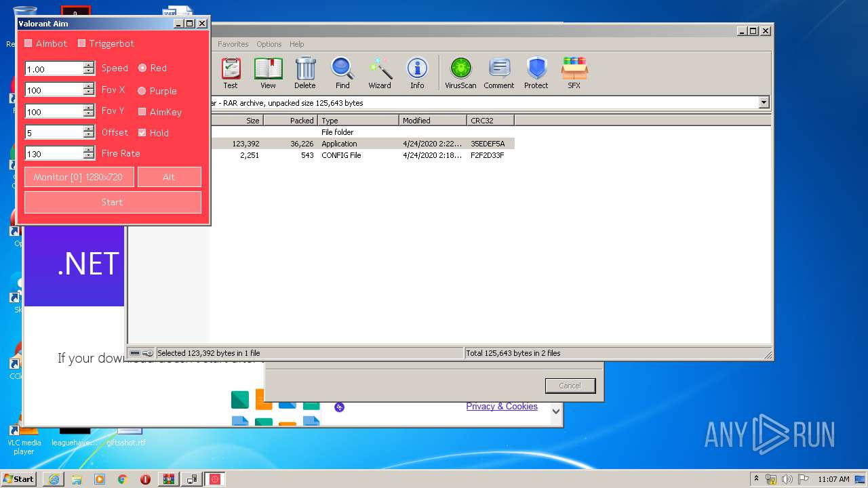This screenshot has height=488, width=868.
Task: Select the CONFIG File row
Action: click(361, 155)
